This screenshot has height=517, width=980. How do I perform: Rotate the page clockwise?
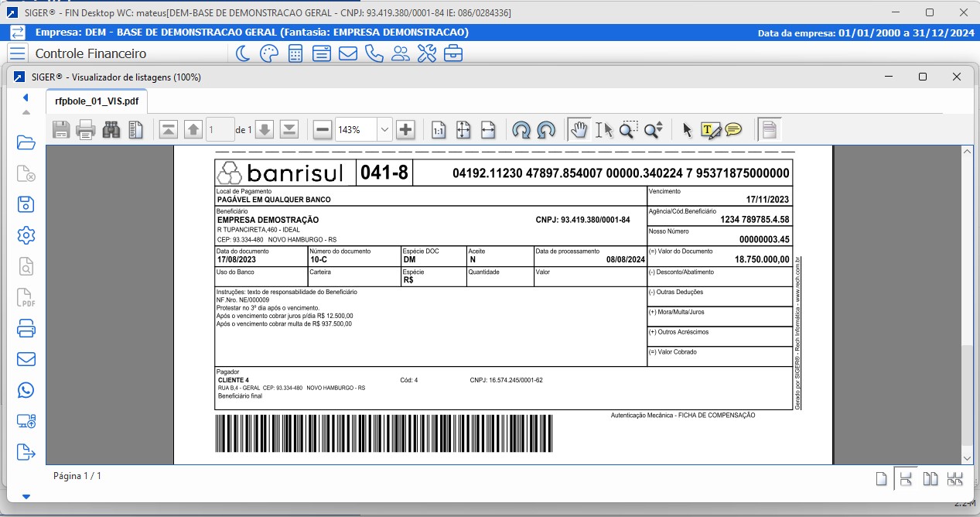521,130
